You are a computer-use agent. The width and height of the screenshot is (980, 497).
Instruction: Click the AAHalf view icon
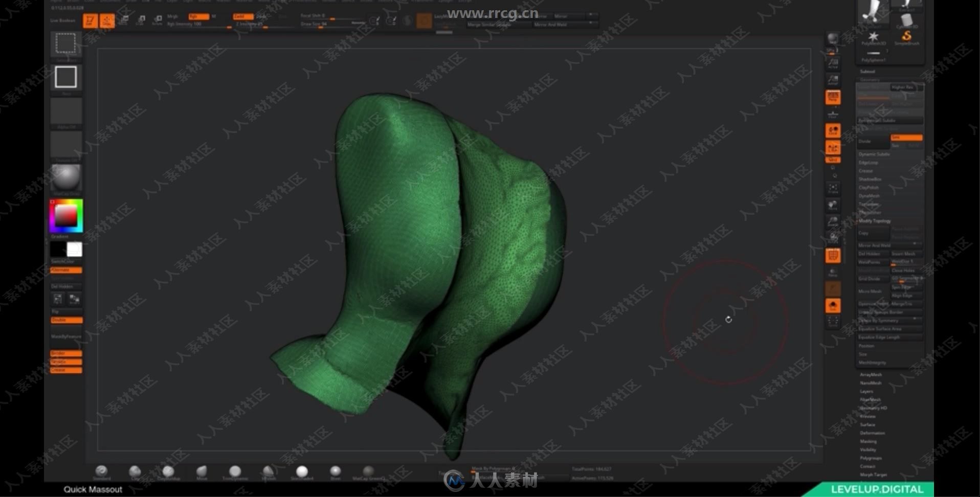click(x=833, y=80)
